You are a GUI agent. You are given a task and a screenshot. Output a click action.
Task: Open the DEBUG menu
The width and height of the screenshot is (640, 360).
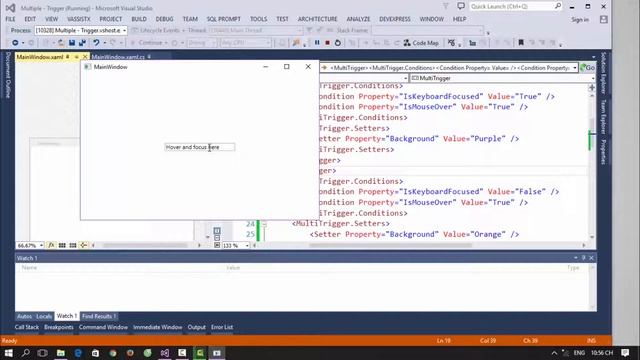click(164, 19)
